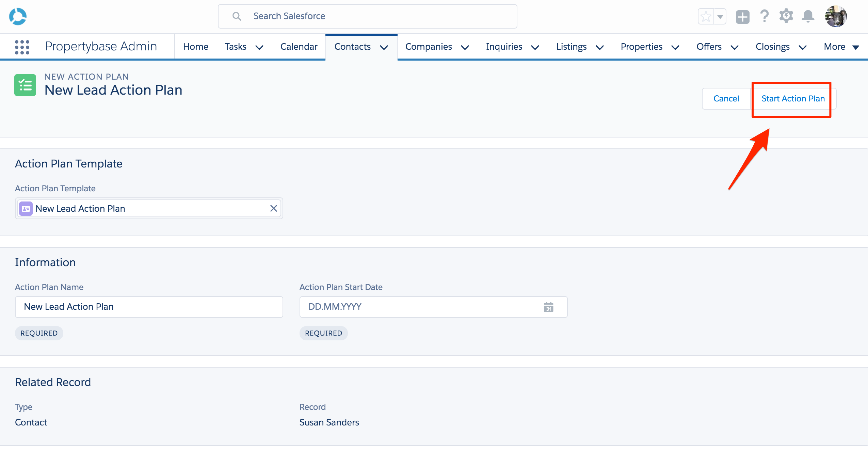
Task: Open the App Launcher dots grid
Action: coord(22,47)
